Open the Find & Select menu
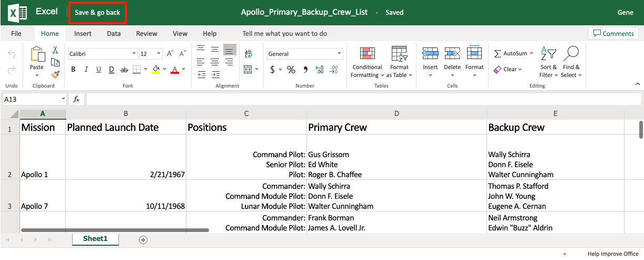Viewport: 644px width, 260px height. coord(571,62)
